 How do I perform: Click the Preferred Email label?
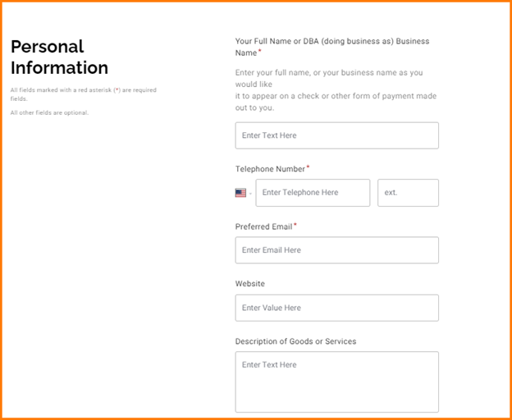[263, 226]
